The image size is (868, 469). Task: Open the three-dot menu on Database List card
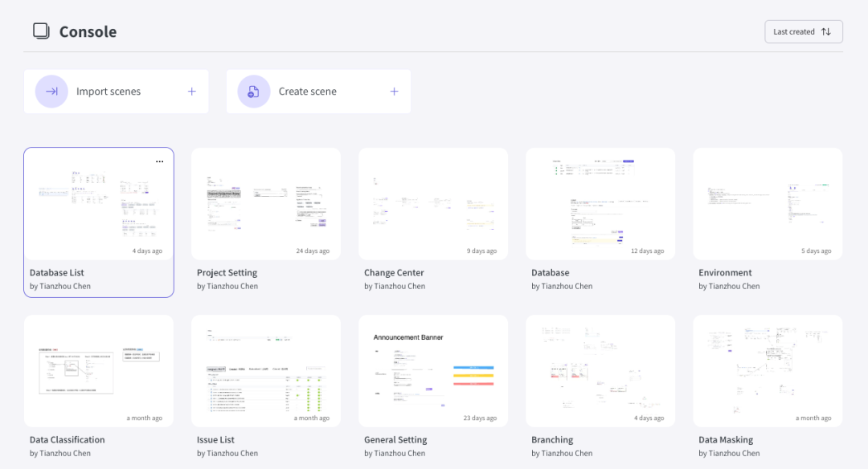tap(159, 161)
